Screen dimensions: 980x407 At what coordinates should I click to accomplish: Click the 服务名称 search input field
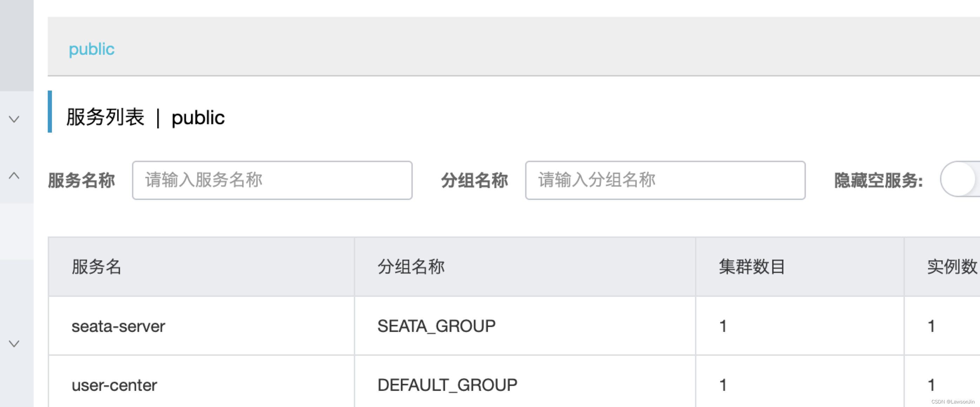(272, 180)
